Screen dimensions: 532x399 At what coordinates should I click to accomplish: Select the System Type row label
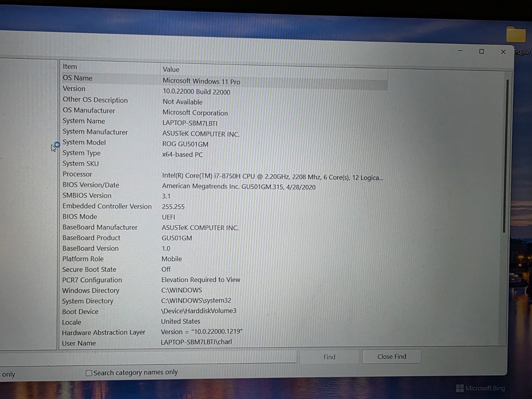point(81,153)
